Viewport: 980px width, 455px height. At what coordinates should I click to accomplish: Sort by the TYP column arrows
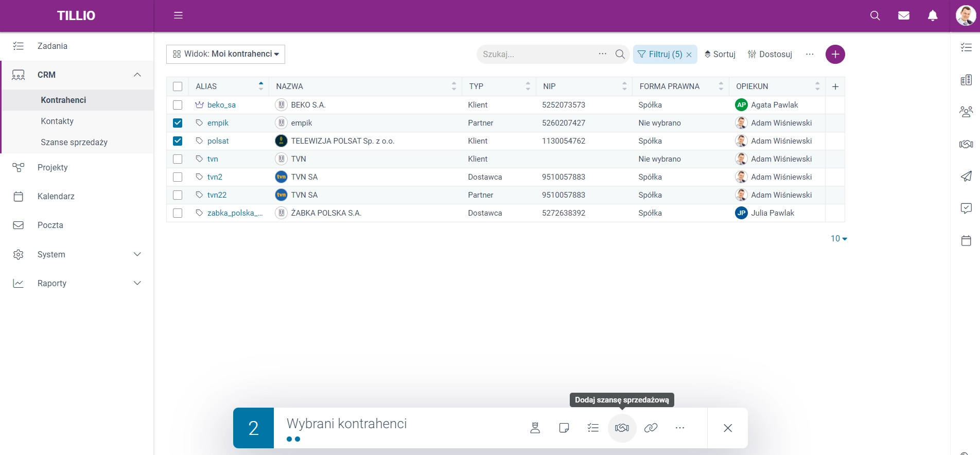528,86
